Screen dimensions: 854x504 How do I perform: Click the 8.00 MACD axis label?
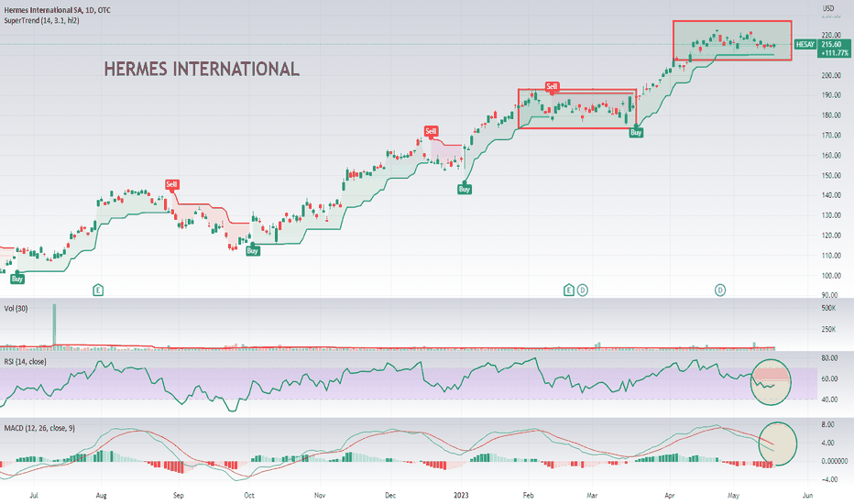pyautogui.click(x=827, y=424)
